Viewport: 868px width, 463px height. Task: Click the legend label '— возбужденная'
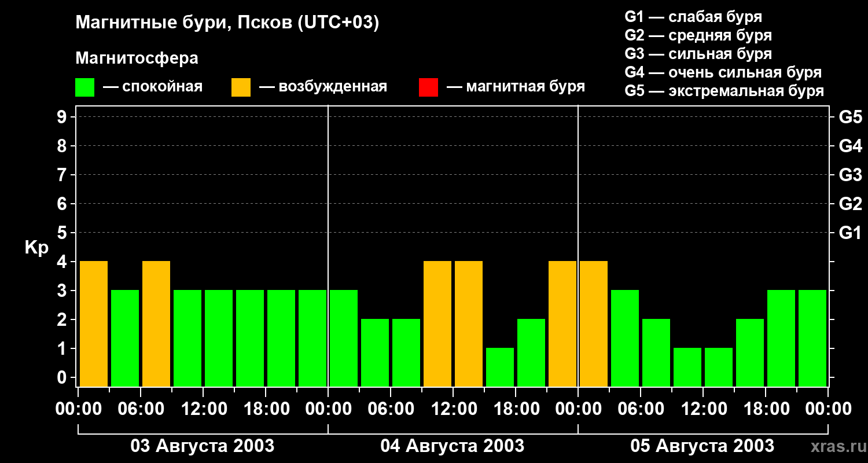tap(323, 87)
